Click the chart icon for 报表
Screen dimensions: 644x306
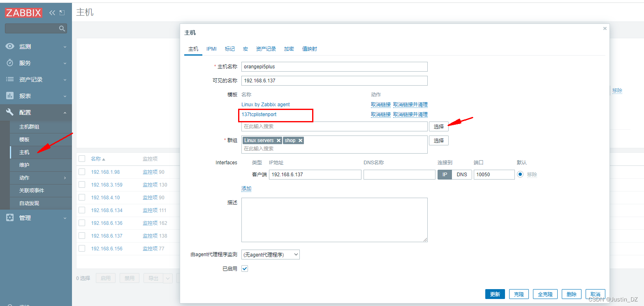(10, 96)
